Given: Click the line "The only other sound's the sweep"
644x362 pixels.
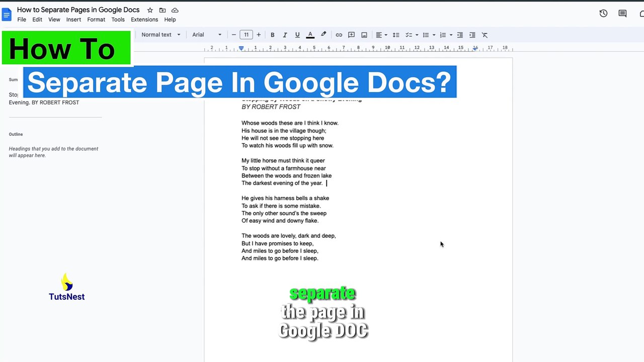Looking at the screenshot, I should coord(284,213).
